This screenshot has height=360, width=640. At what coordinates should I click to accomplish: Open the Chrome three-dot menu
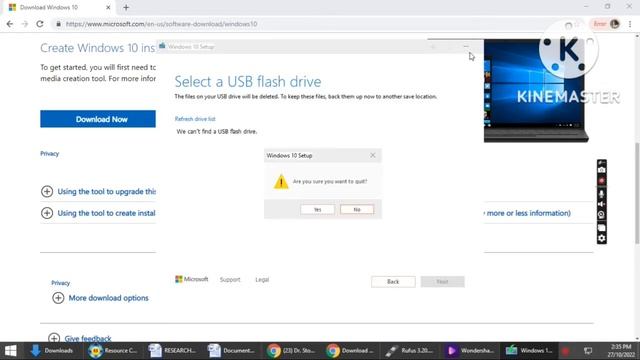pos(630,24)
